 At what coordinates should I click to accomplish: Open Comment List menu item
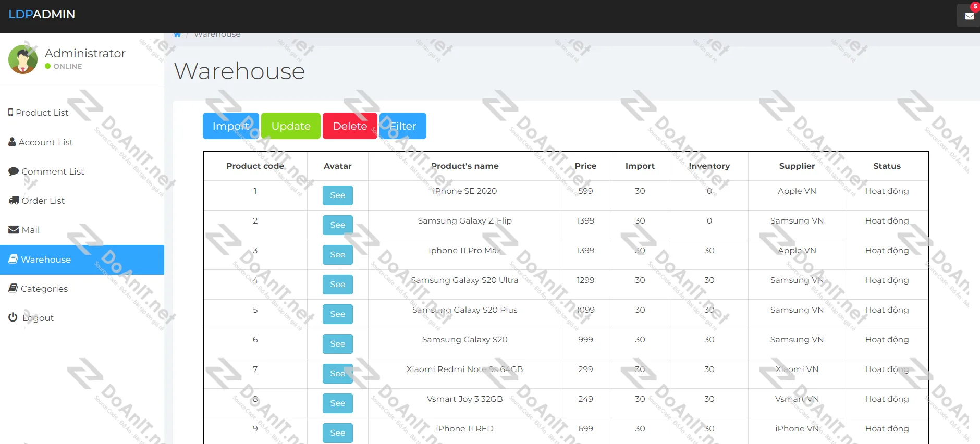tap(52, 171)
